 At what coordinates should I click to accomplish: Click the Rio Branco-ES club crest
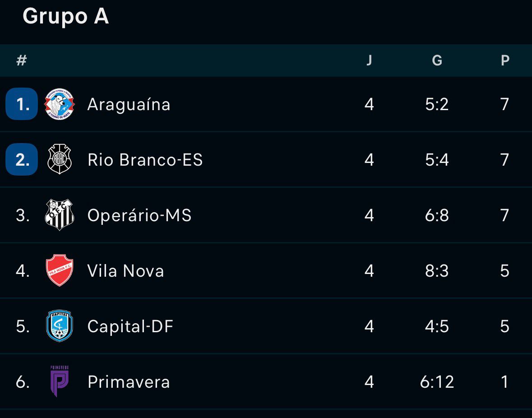pos(60,160)
